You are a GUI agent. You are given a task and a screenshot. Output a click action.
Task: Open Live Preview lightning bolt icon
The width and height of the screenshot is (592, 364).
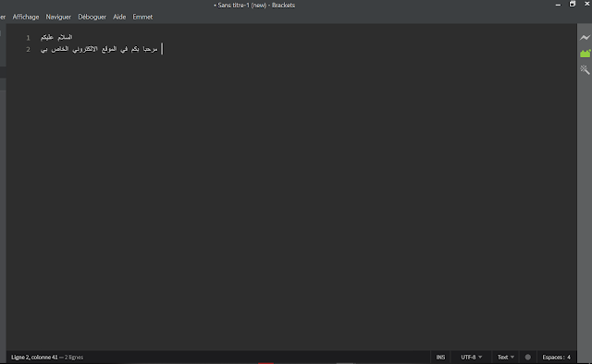[585, 37]
